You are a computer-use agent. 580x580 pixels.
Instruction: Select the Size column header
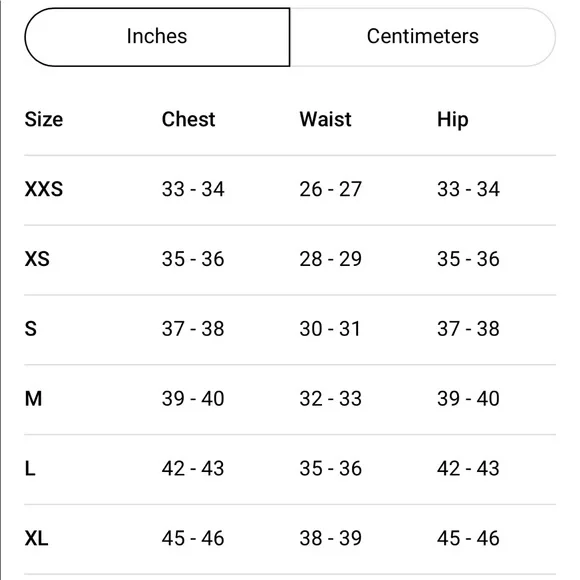click(x=44, y=119)
